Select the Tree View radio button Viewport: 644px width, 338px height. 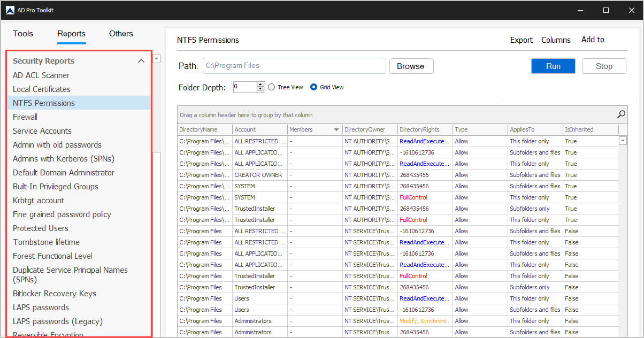(x=272, y=87)
